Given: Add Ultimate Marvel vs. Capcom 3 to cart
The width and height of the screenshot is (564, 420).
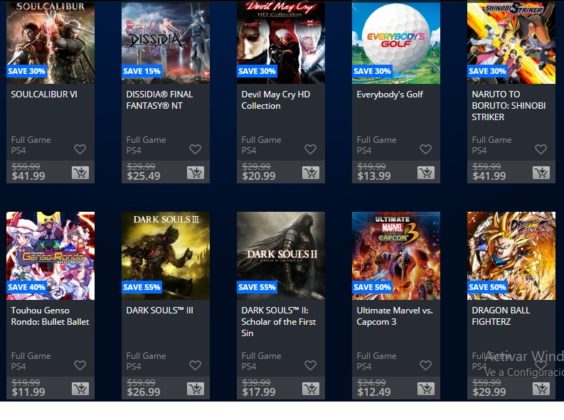Looking at the screenshot, I should (x=426, y=389).
